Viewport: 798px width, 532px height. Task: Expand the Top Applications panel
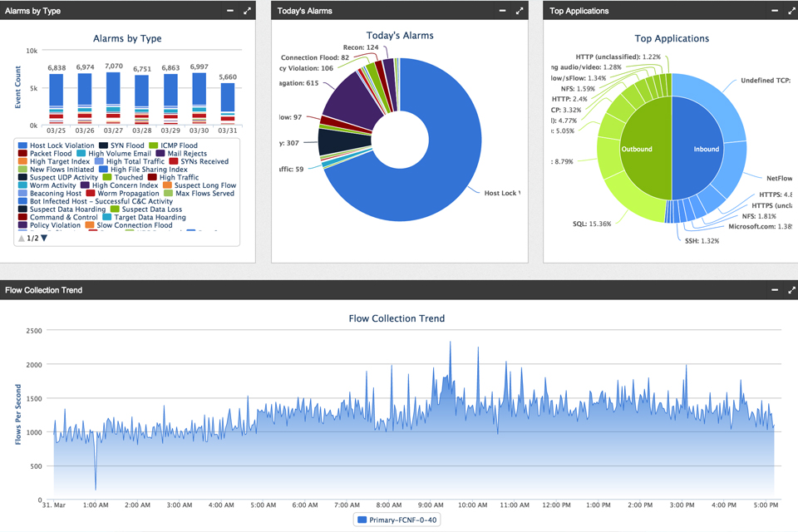[791, 11]
